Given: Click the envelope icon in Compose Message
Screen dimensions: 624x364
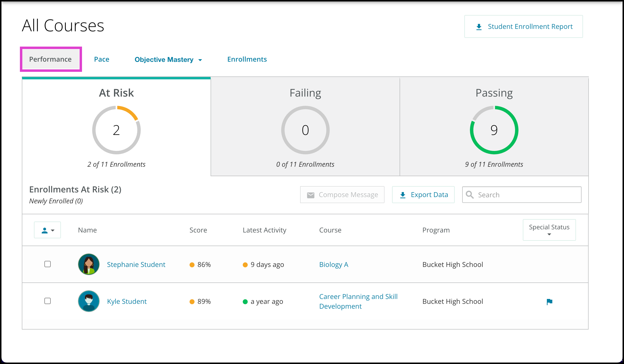Looking at the screenshot, I should pos(311,195).
